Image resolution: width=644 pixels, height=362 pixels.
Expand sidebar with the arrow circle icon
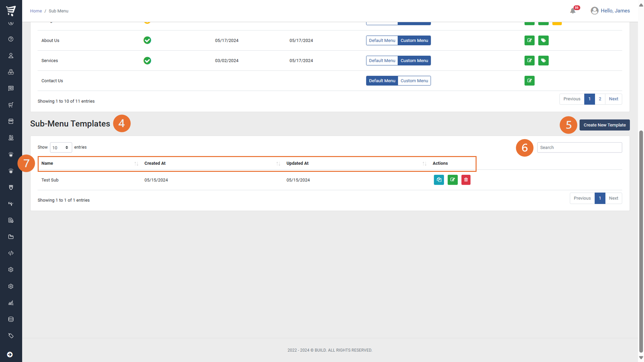tap(10, 354)
